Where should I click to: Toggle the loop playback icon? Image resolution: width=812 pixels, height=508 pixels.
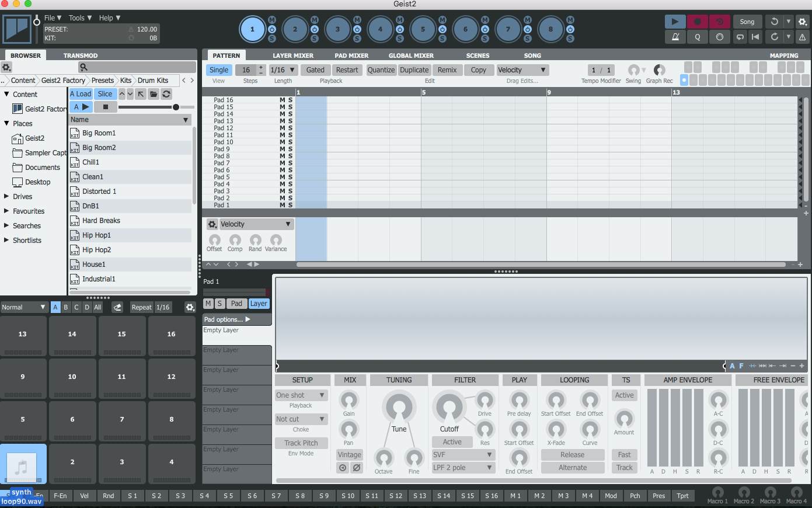click(x=740, y=37)
